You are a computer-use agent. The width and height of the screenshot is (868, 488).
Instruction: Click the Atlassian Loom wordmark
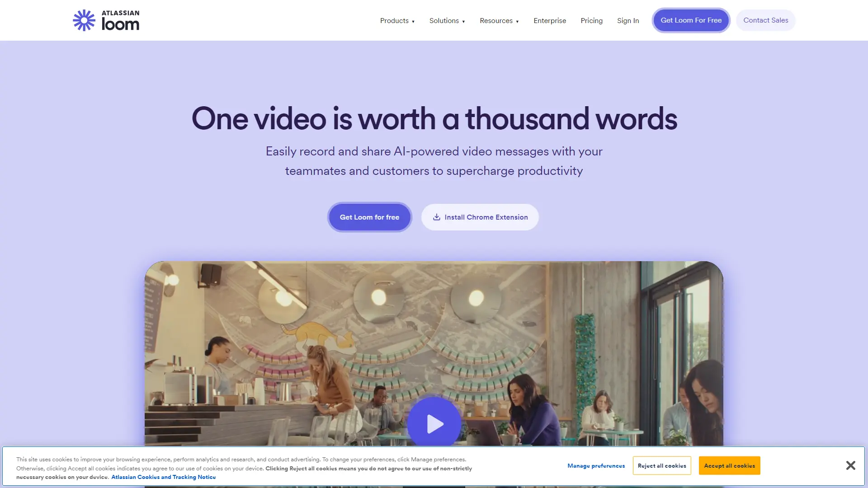tap(120, 21)
